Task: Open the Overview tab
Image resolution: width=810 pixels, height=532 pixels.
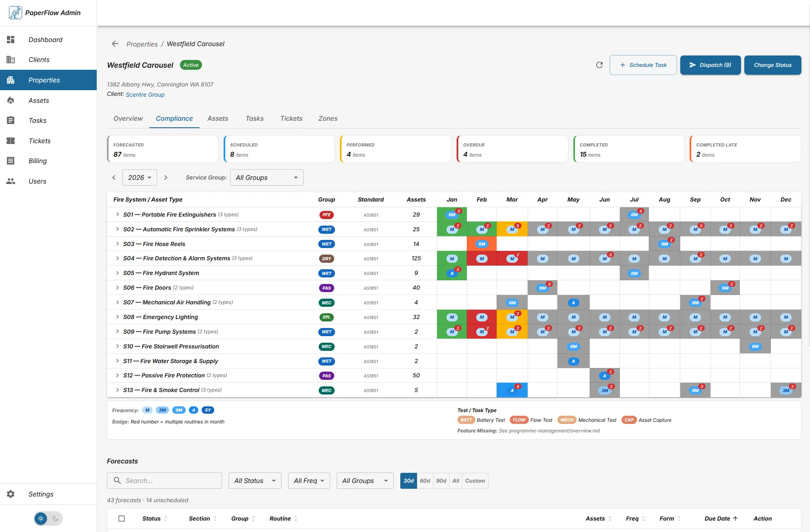Action: [x=128, y=118]
